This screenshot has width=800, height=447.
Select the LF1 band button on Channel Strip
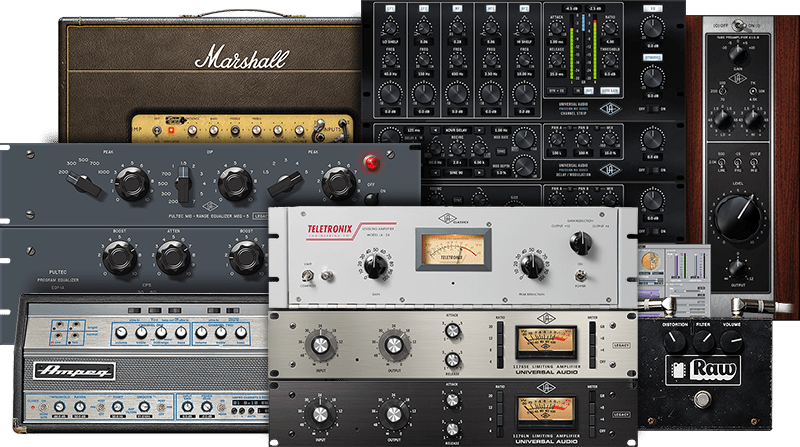click(x=390, y=9)
